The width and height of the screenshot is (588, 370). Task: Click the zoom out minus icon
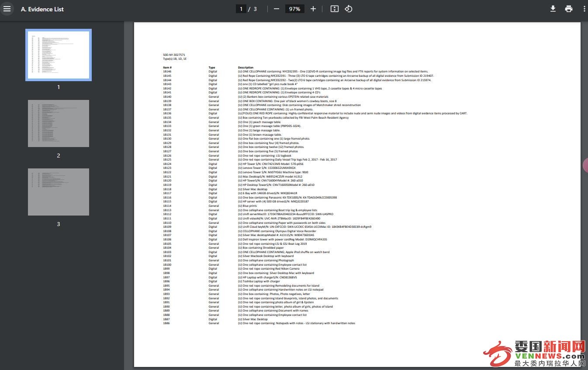pyautogui.click(x=276, y=9)
